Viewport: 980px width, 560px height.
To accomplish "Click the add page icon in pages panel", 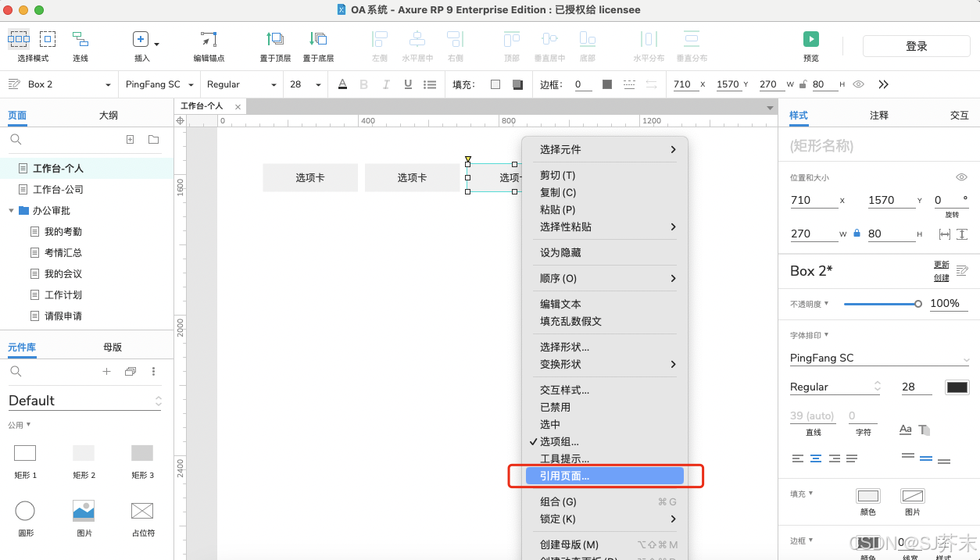I will (x=131, y=139).
